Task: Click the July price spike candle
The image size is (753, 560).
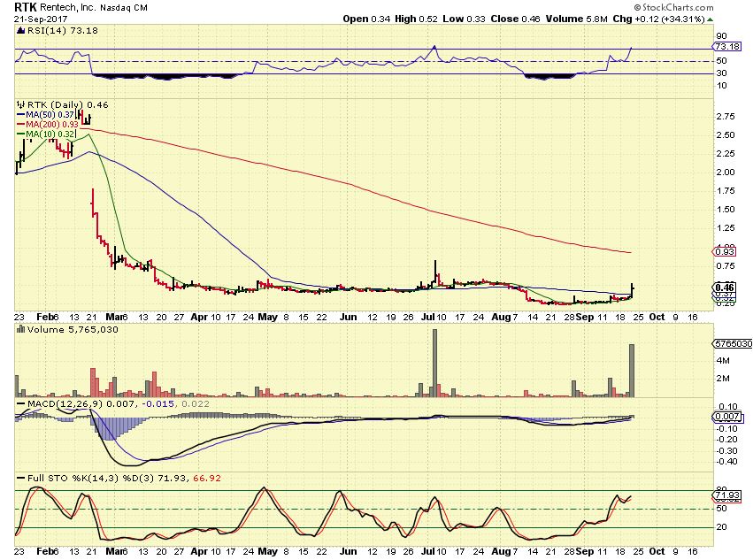Action: 435,272
